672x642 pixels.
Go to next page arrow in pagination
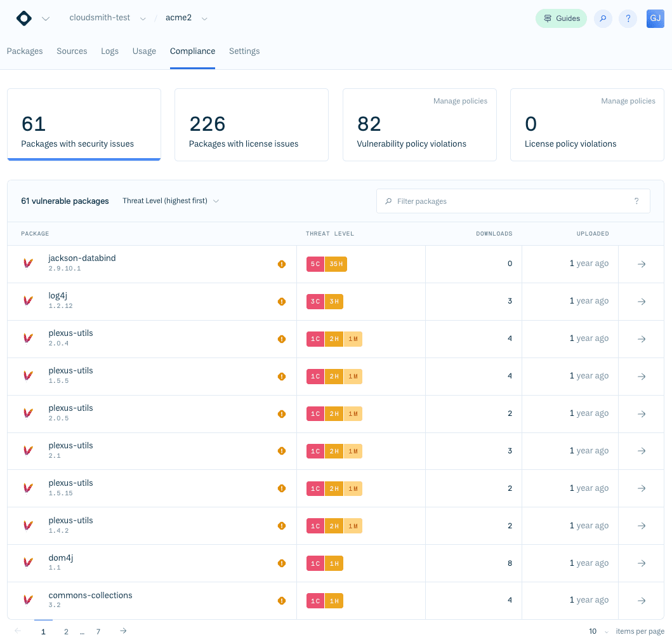[123, 631]
